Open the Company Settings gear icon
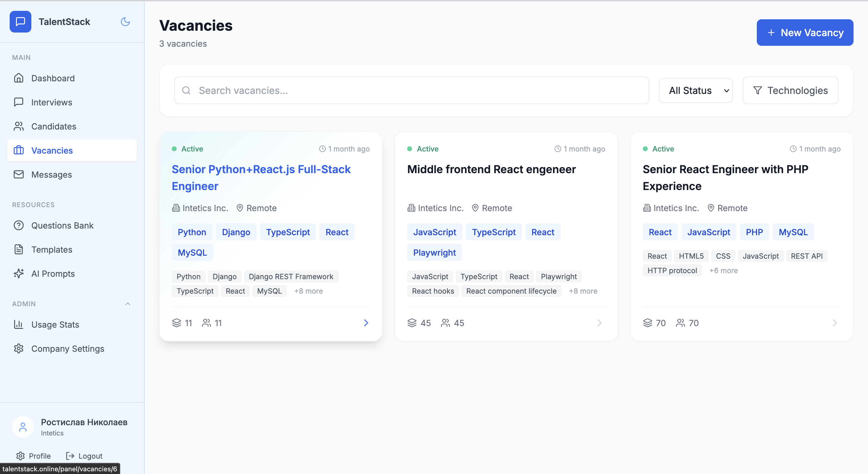 18,348
